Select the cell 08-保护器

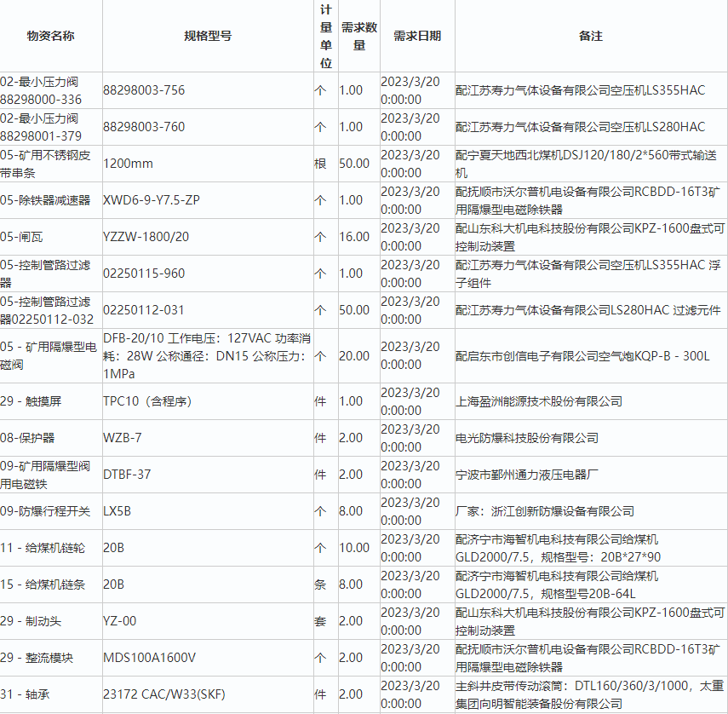[50, 438]
